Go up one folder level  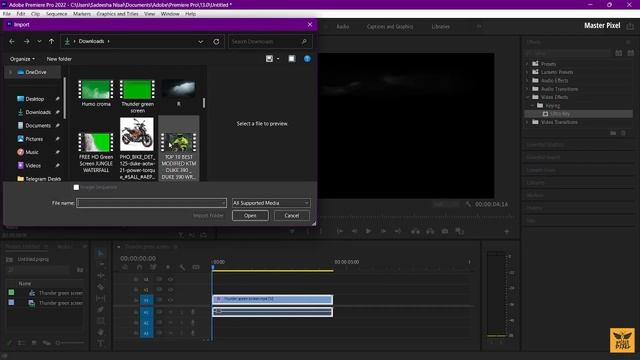[x=51, y=42]
